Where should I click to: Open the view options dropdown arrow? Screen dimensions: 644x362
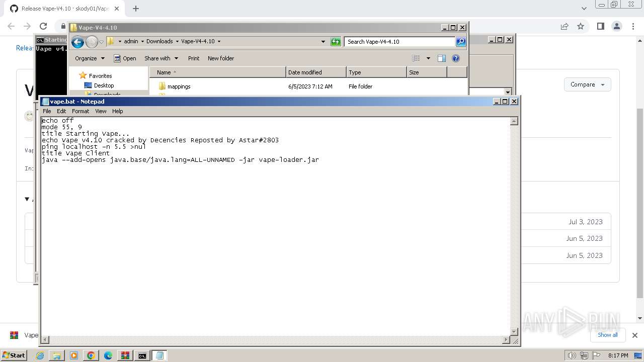click(x=428, y=58)
